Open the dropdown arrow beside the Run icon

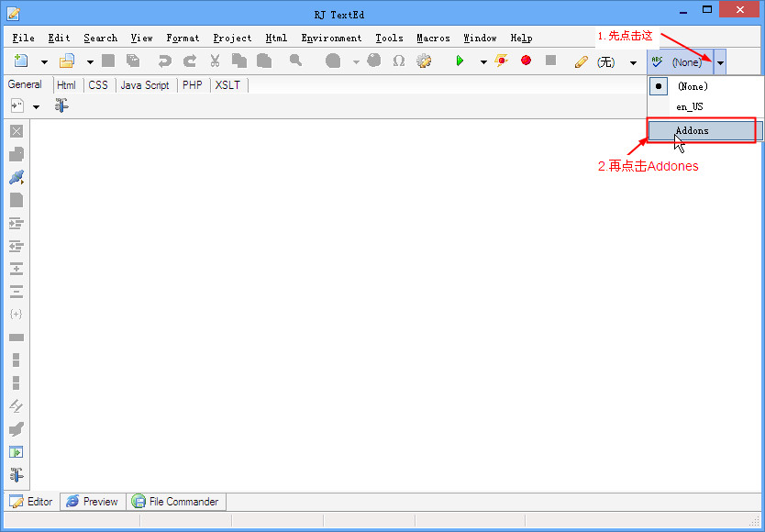(482, 62)
